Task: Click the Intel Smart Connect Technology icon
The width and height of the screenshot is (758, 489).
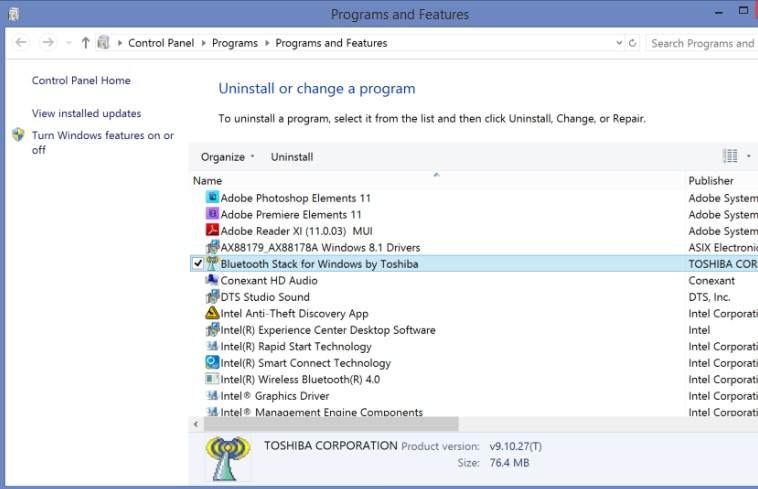Action: (x=212, y=363)
